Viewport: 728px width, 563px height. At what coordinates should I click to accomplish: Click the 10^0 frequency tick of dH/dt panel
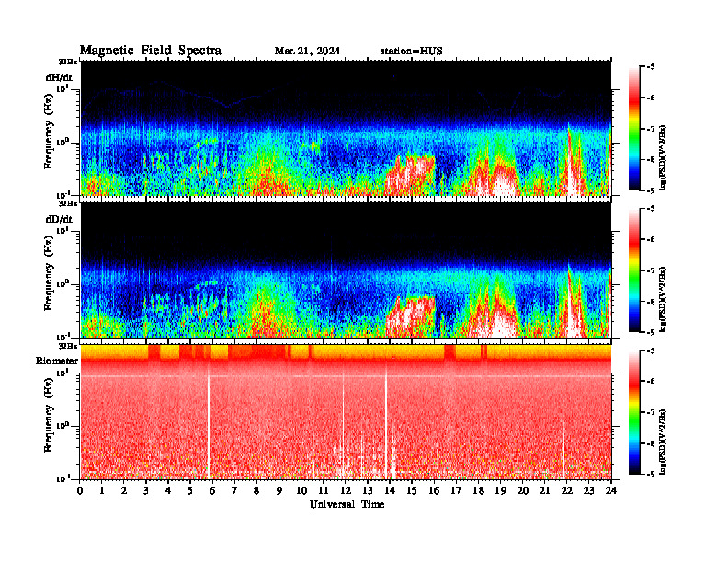coord(62,142)
